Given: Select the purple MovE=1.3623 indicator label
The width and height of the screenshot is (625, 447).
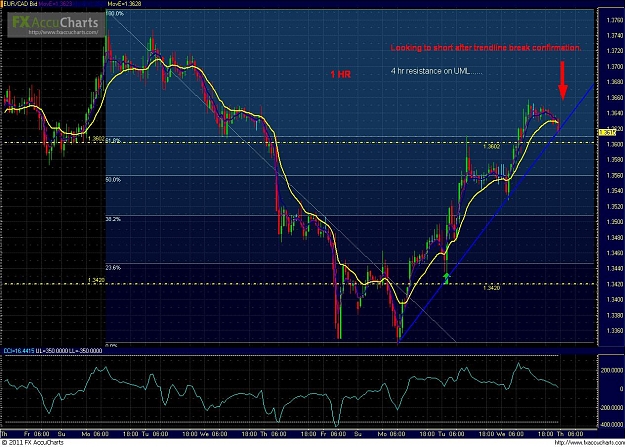Looking at the screenshot, I should [x=55, y=4].
